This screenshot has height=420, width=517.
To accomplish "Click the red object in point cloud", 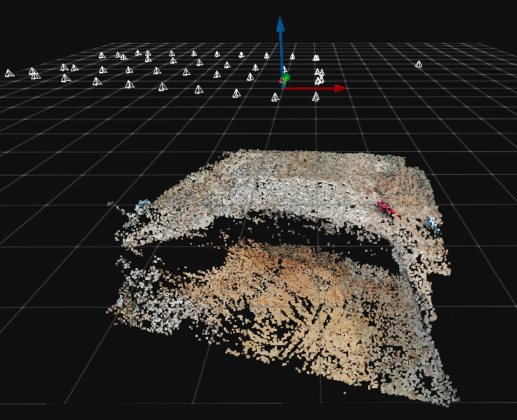I will tap(387, 208).
